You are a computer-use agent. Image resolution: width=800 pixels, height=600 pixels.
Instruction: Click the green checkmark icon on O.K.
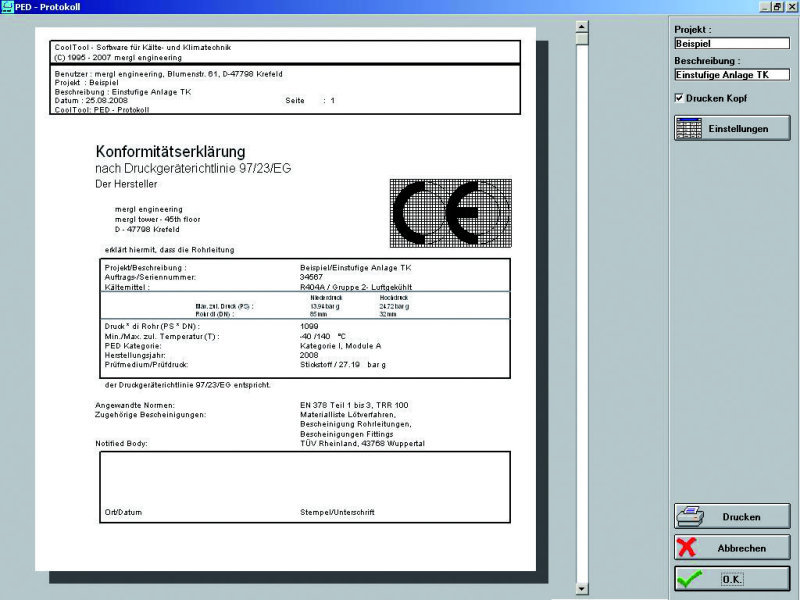[x=689, y=579]
